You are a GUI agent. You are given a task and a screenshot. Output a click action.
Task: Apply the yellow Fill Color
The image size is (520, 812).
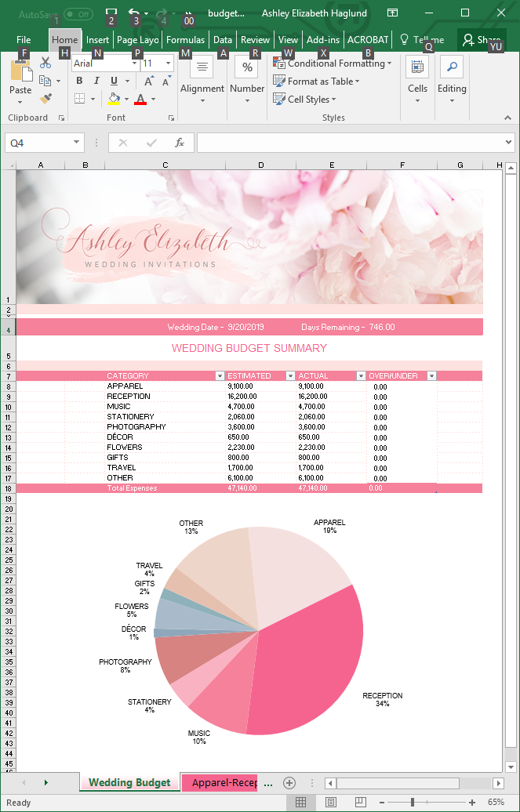click(x=114, y=99)
